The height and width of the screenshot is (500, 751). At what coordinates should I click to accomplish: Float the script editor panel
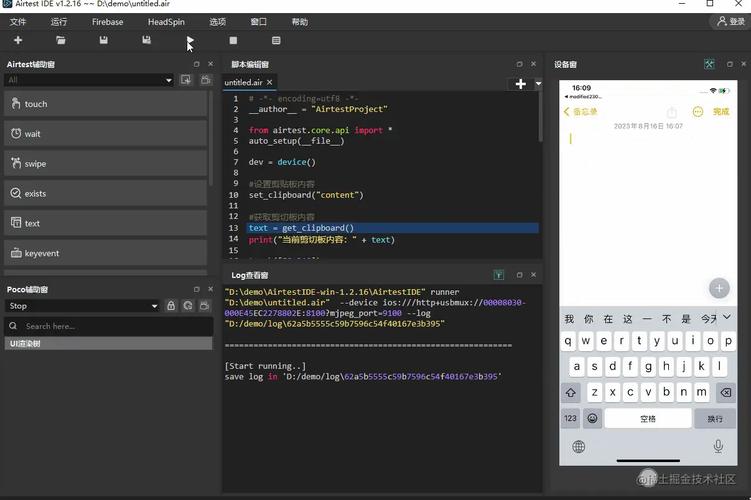pos(520,64)
